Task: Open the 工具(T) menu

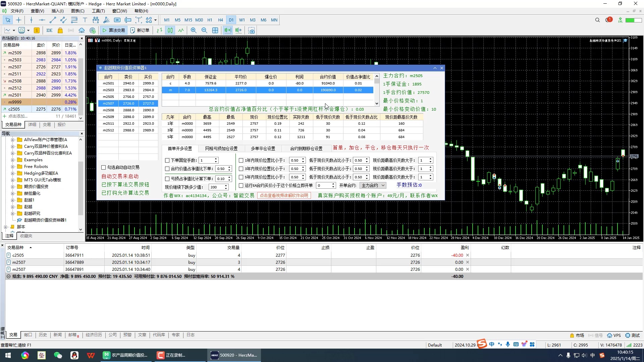Action: pyautogui.click(x=98, y=11)
